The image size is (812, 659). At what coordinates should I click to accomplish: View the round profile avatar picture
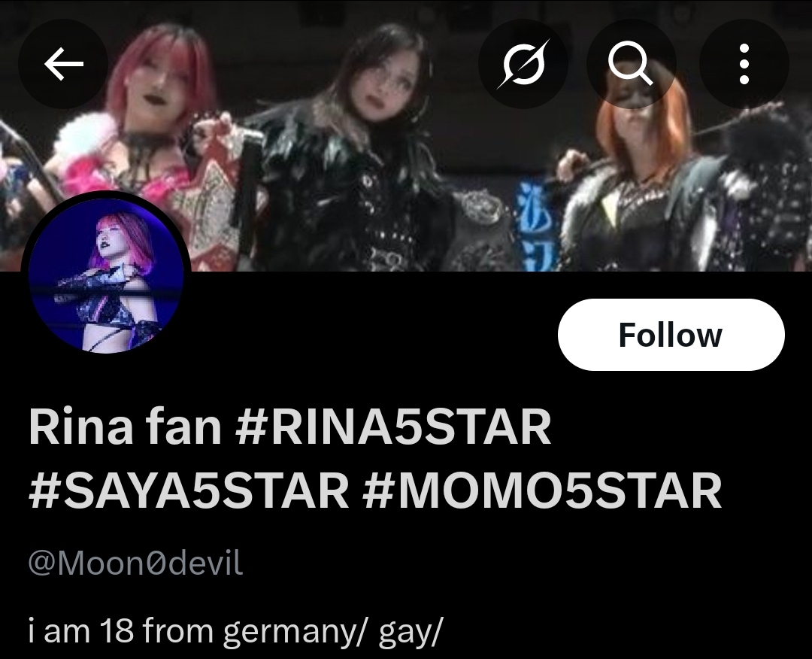coord(106,276)
